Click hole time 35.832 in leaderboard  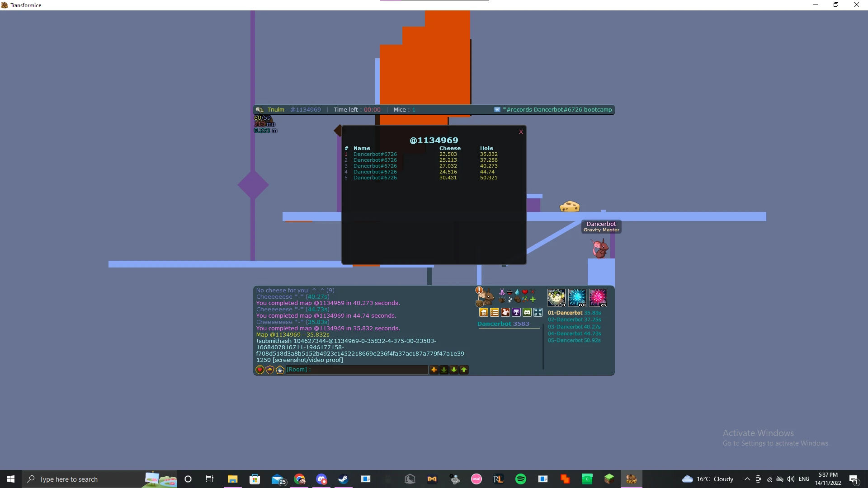click(x=489, y=154)
